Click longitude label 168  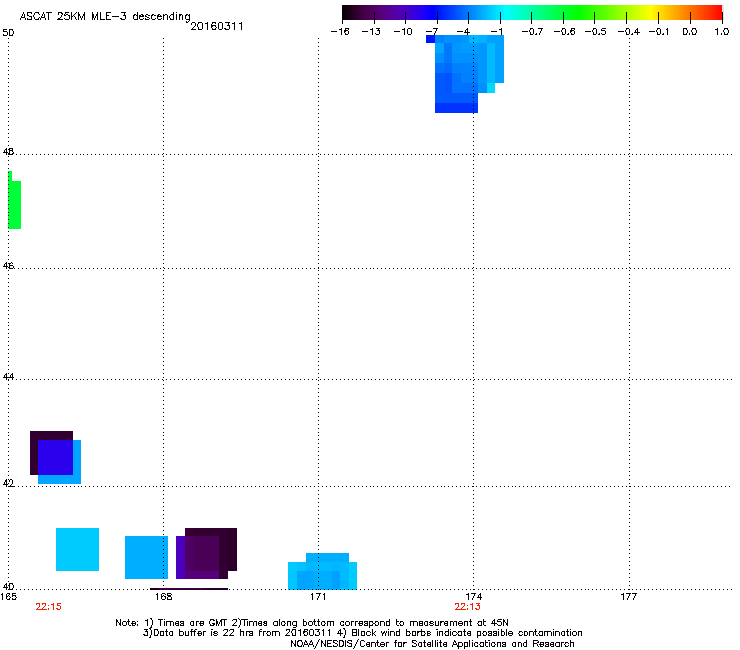coord(163,597)
